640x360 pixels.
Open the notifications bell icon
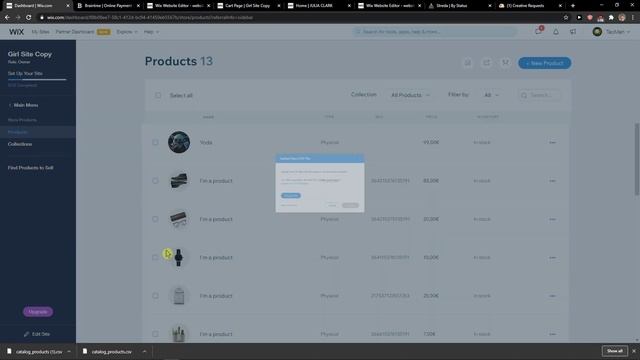pos(556,32)
